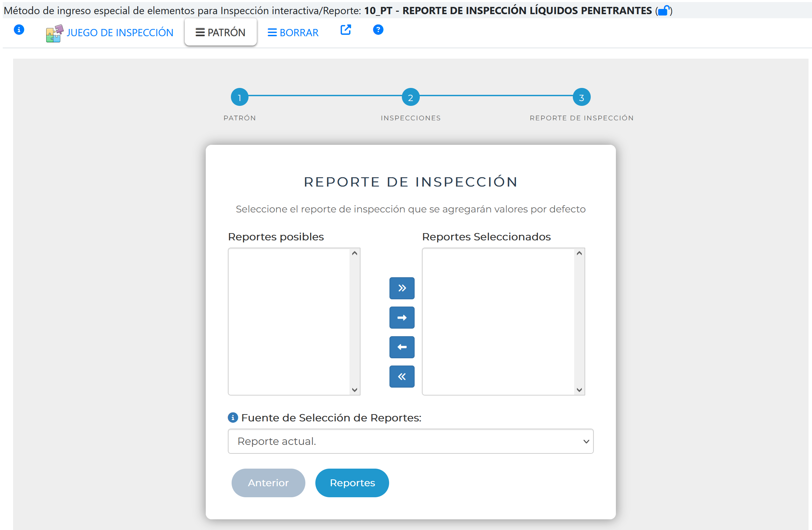Click inside the Reportes posibles listbox

(x=289, y=321)
